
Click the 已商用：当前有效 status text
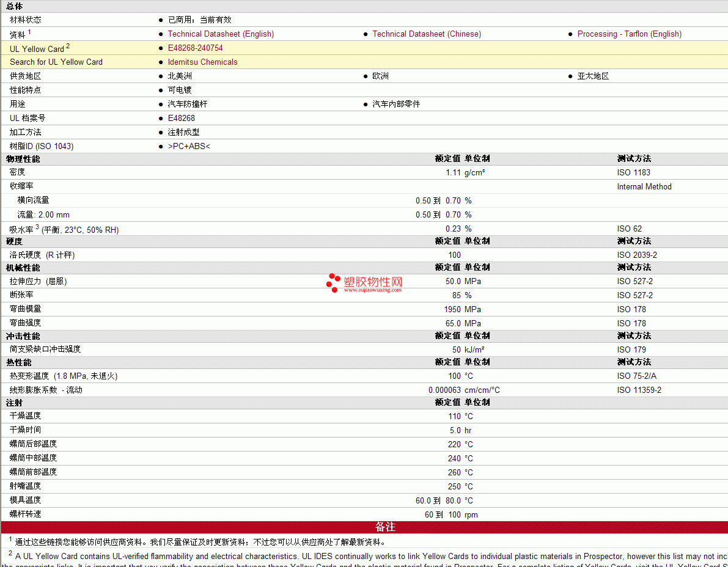point(200,20)
